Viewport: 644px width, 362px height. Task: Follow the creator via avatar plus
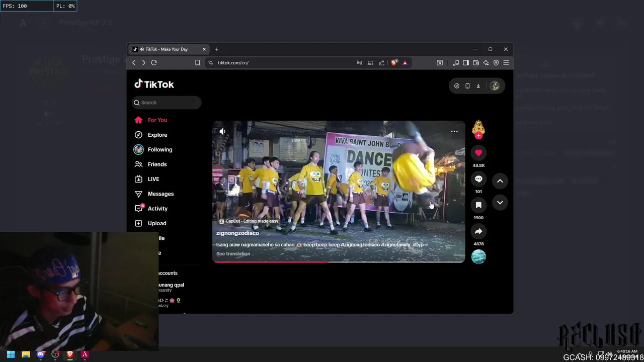point(478,136)
